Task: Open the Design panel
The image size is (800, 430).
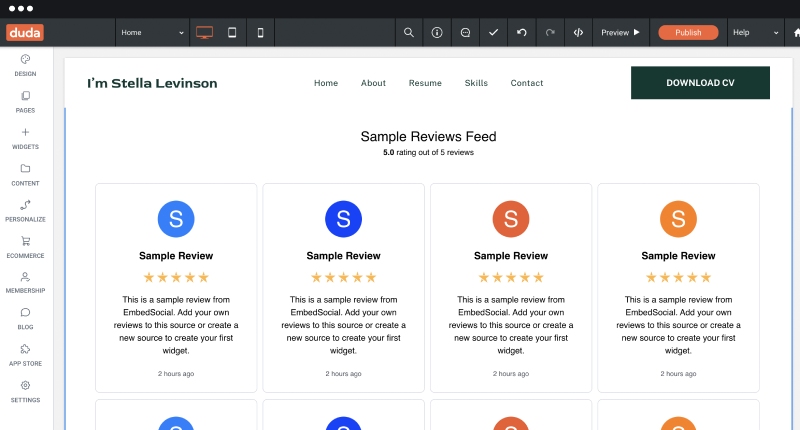Action: point(25,65)
